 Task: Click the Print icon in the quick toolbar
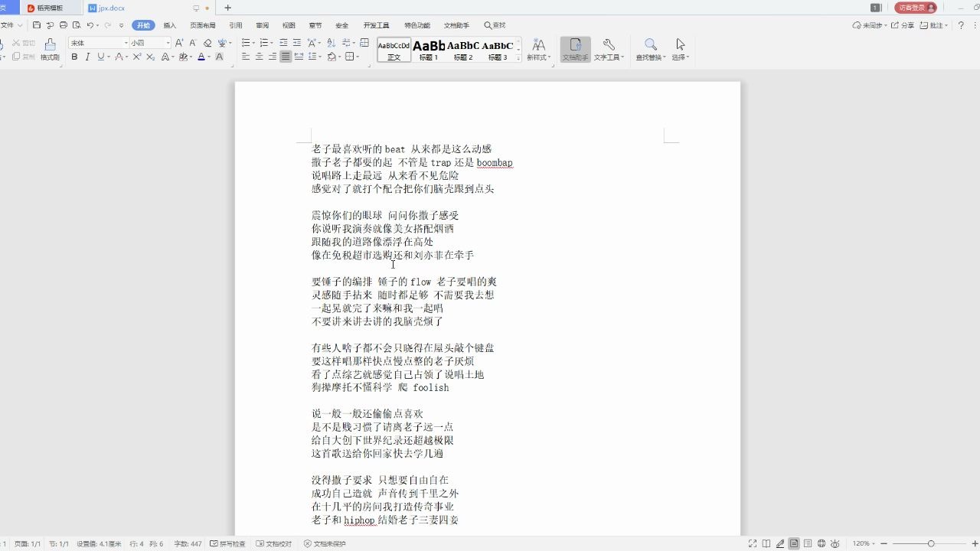click(x=64, y=25)
